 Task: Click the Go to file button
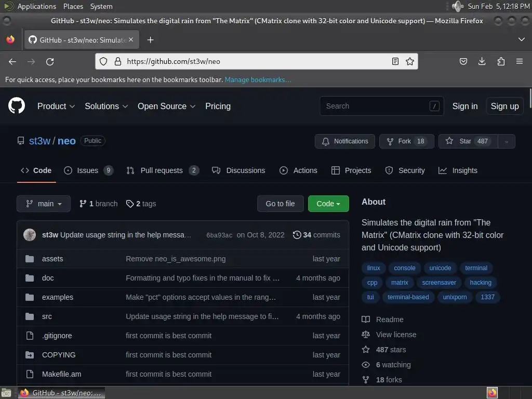[280, 204]
